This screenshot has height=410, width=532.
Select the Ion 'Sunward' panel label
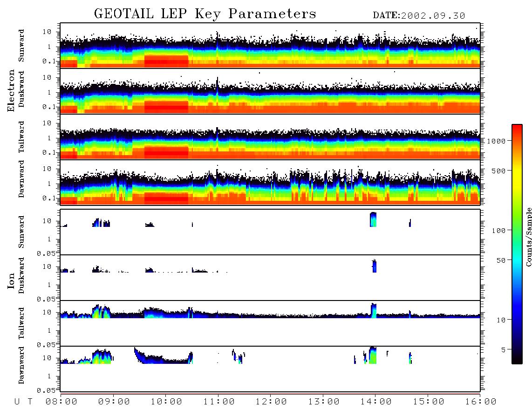point(21,232)
